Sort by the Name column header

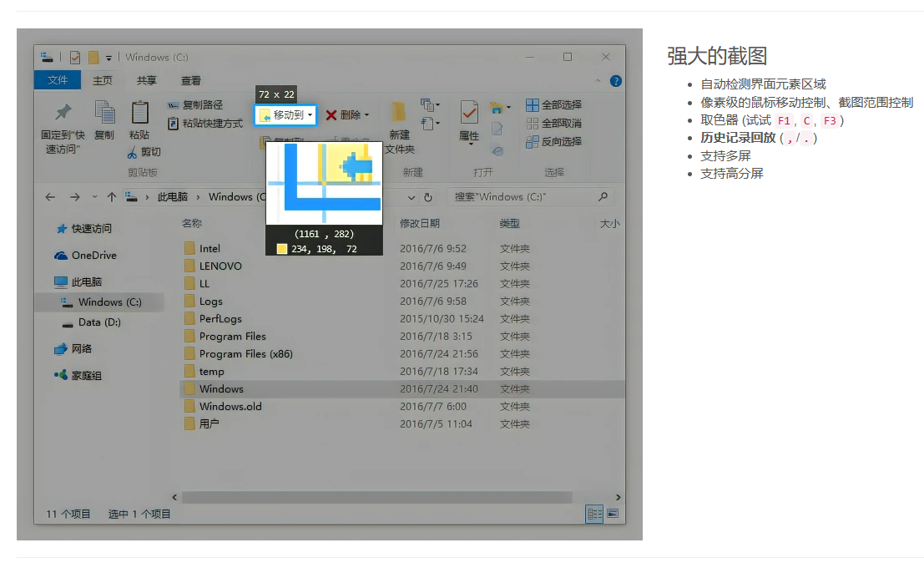click(x=192, y=223)
